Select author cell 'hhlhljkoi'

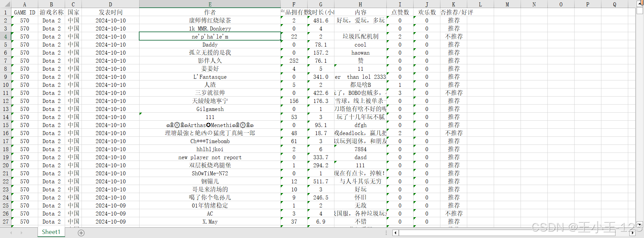210,149
